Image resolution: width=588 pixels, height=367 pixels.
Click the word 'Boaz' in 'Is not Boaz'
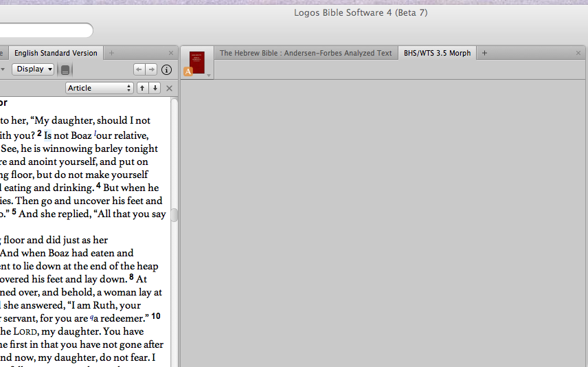pos(81,135)
